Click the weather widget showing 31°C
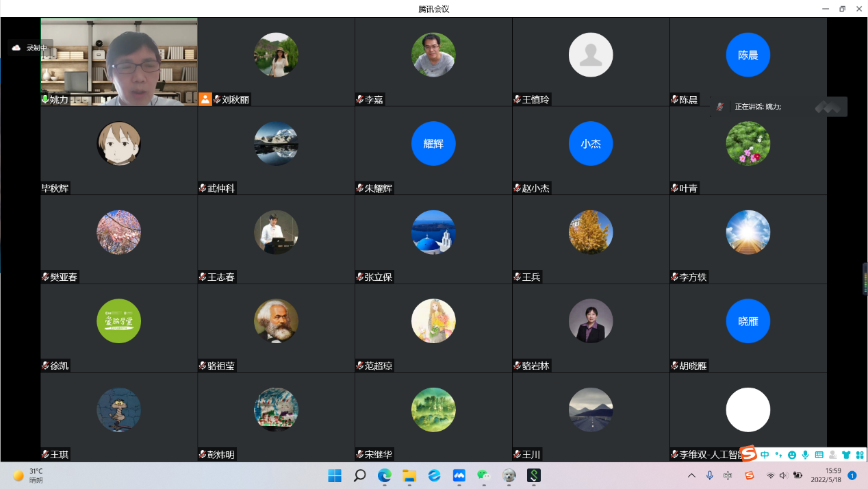 pyautogui.click(x=28, y=475)
